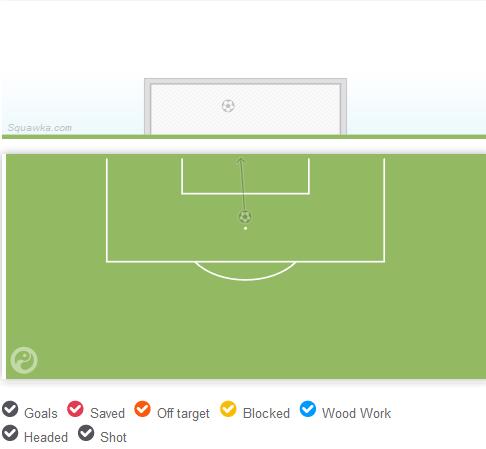Screen dimensions: 486x449
Task: Toggle the orange Off target checkbox
Action: 142,409
